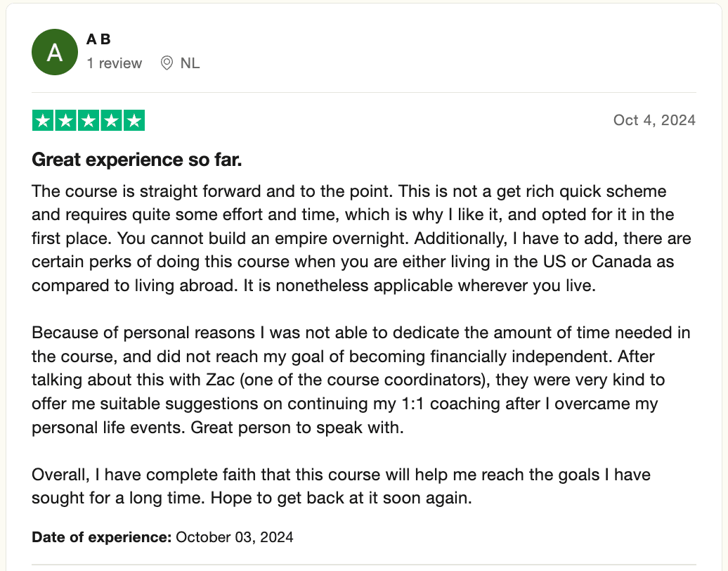
Task: Click the second star of the rating
Action: (x=66, y=120)
